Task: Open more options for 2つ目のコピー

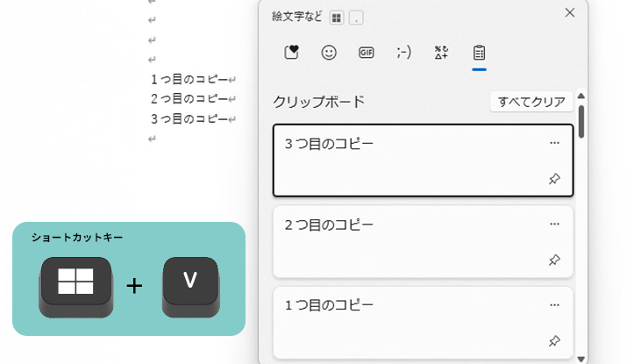Action: pyautogui.click(x=554, y=224)
